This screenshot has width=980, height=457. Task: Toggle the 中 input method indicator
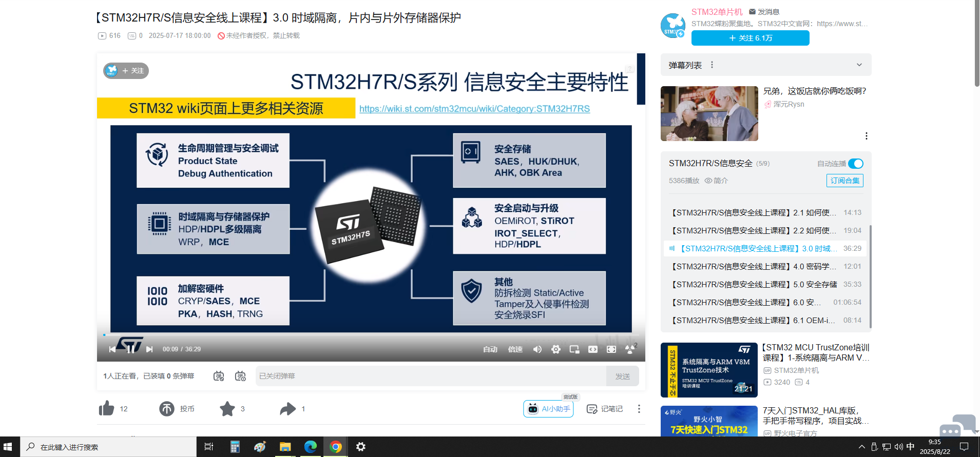click(x=910, y=447)
